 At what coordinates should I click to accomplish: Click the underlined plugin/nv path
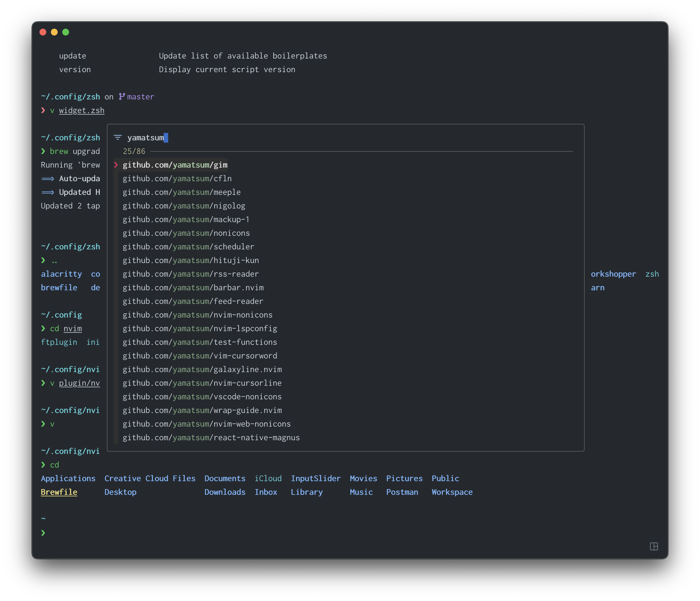pos(79,383)
